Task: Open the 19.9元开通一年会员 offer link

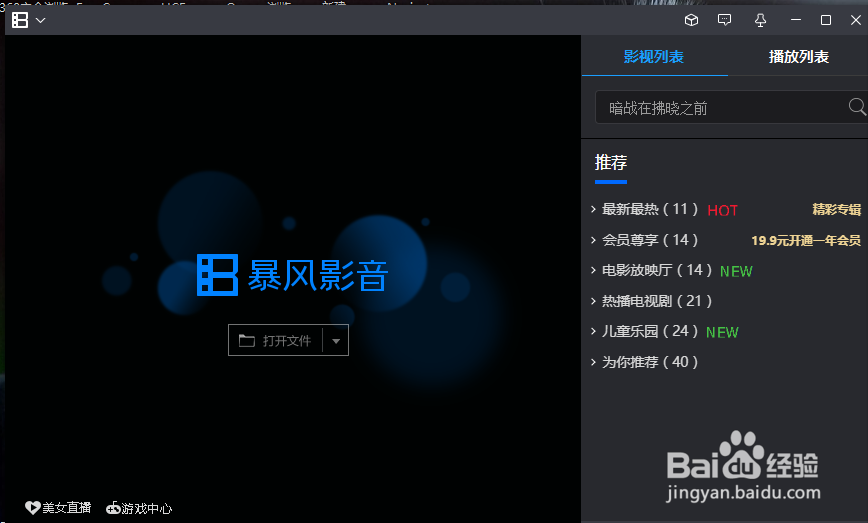Action: pyautogui.click(x=805, y=240)
